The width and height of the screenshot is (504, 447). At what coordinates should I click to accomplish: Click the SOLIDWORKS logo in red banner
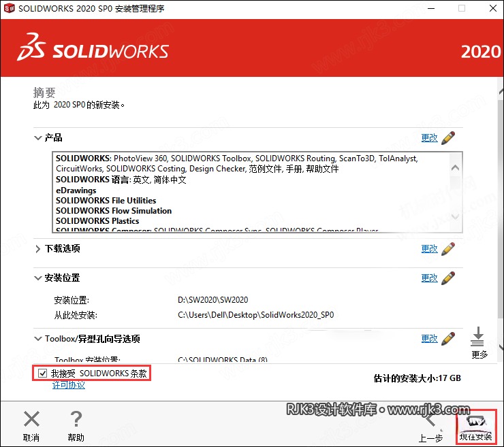click(93, 48)
